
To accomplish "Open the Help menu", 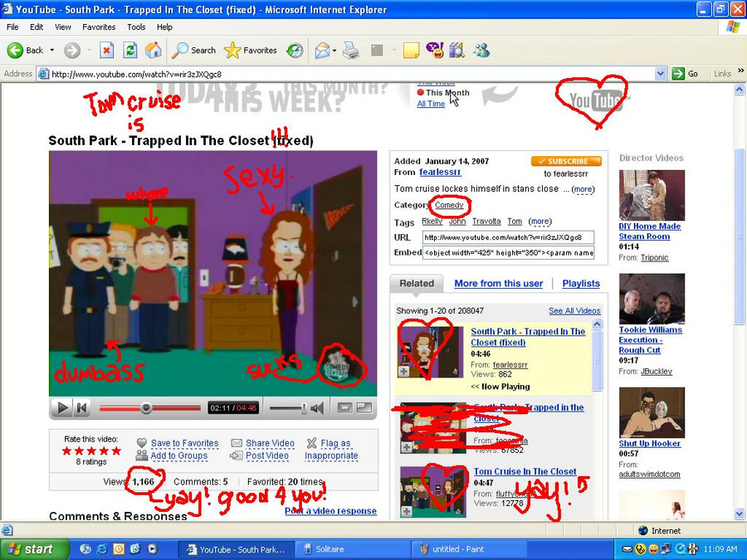I will click(x=164, y=27).
